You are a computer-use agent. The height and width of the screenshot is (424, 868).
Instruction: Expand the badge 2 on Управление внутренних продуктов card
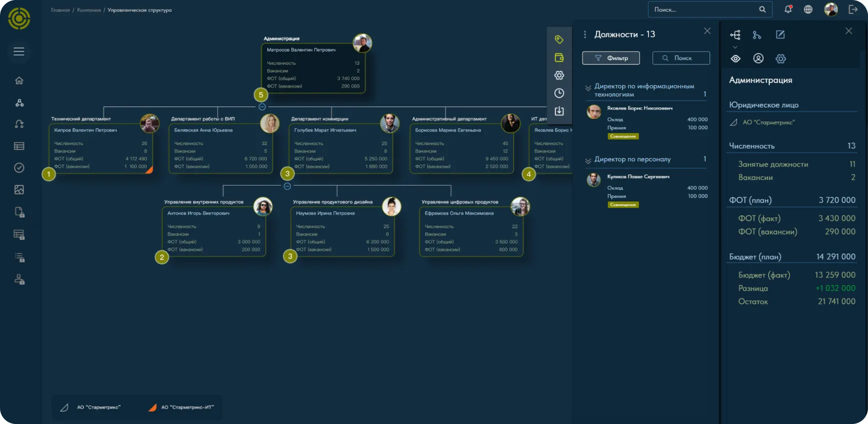tap(161, 257)
